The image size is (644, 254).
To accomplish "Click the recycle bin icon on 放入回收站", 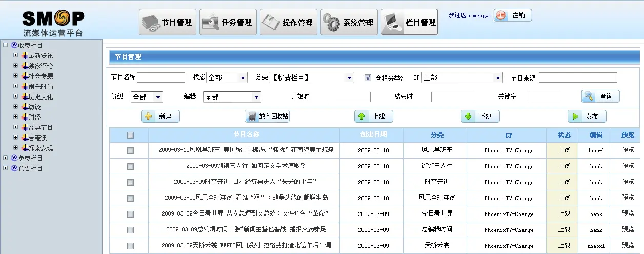I will [252, 116].
